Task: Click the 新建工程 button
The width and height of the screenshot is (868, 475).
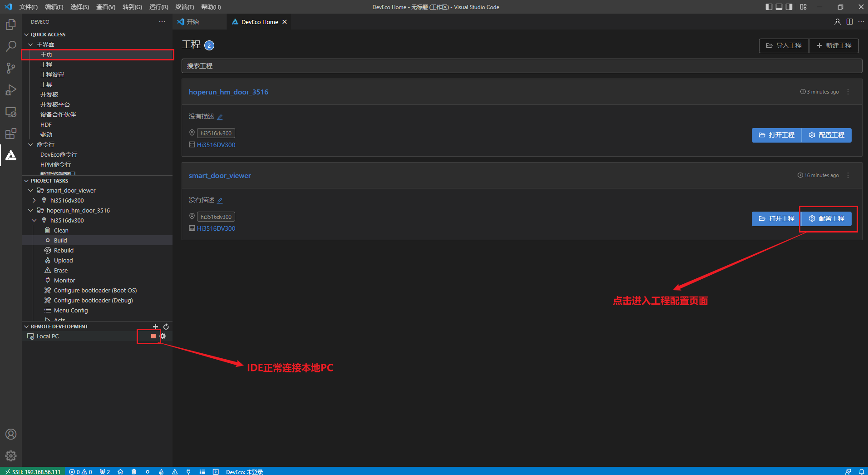Action: pyautogui.click(x=834, y=45)
